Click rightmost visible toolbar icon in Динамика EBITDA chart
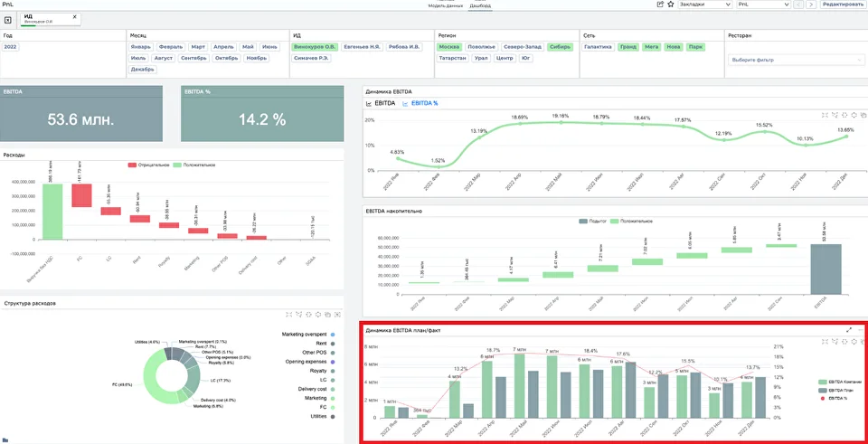 click(863, 115)
